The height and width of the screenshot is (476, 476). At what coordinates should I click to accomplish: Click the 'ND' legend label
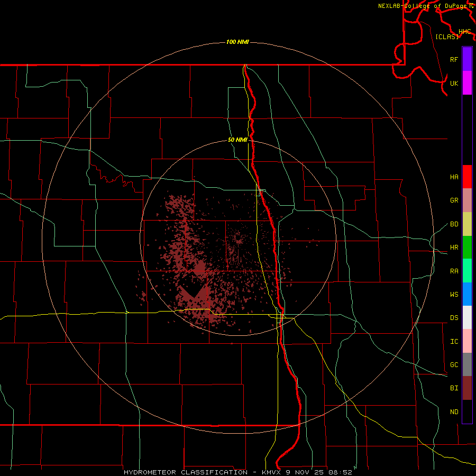click(454, 412)
